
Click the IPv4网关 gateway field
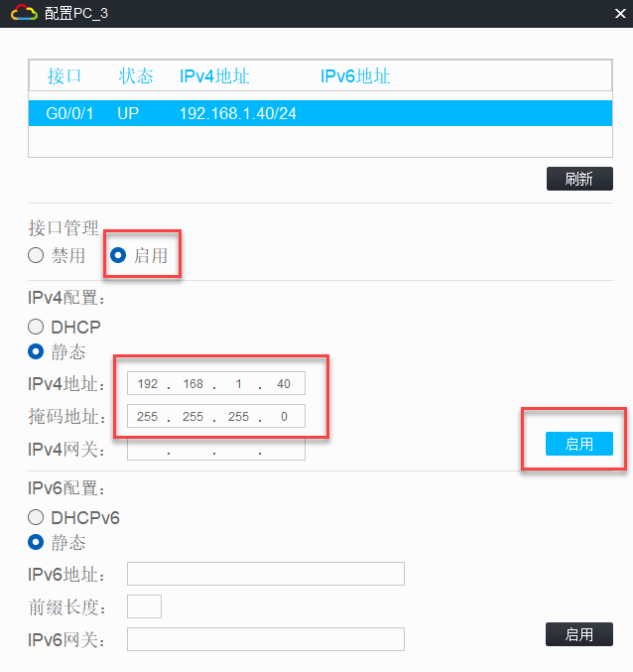coord(215,450)
